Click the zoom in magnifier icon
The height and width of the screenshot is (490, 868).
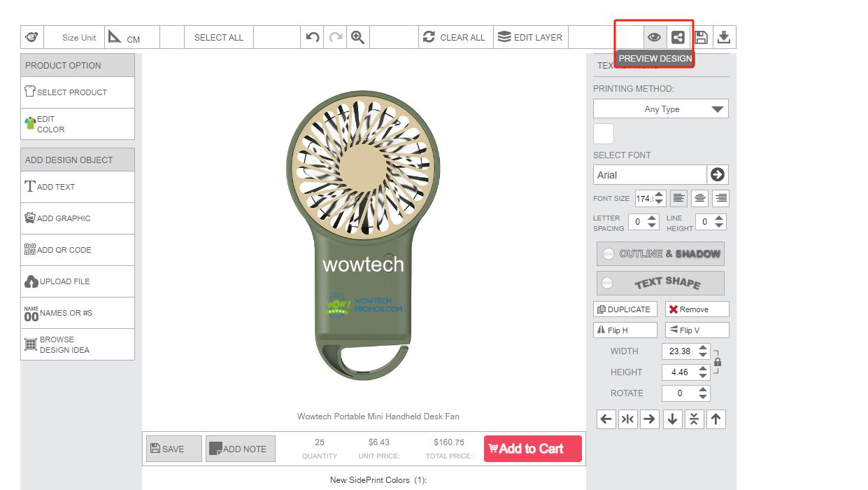tap(357, 38)
